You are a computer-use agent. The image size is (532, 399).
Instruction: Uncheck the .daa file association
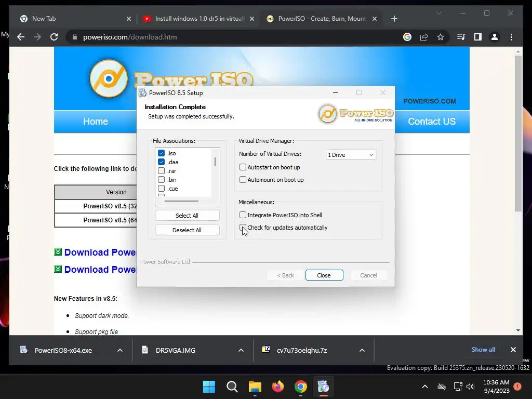(161, 162)
